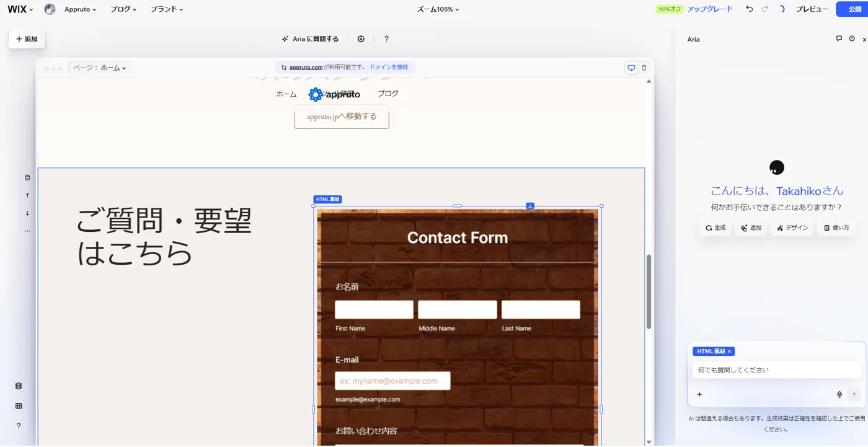Open the section more options ellipsis

tap(27, 231)
